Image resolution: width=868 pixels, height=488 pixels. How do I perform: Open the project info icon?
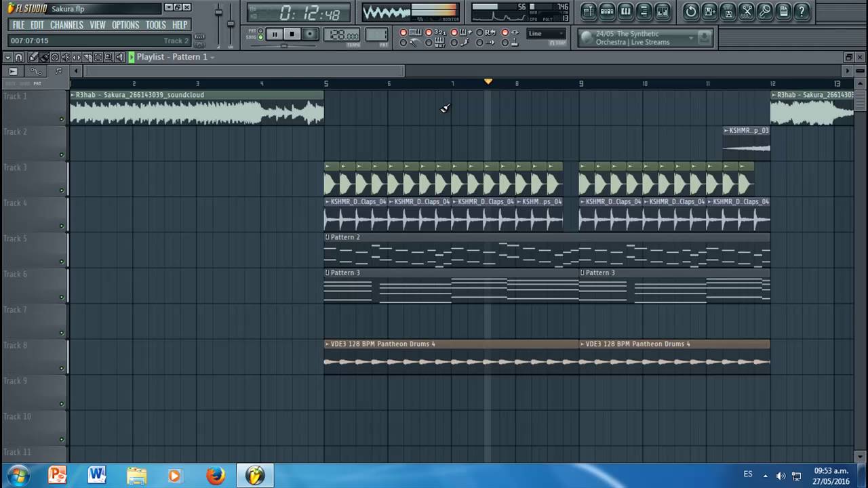[x=783, y=11]
